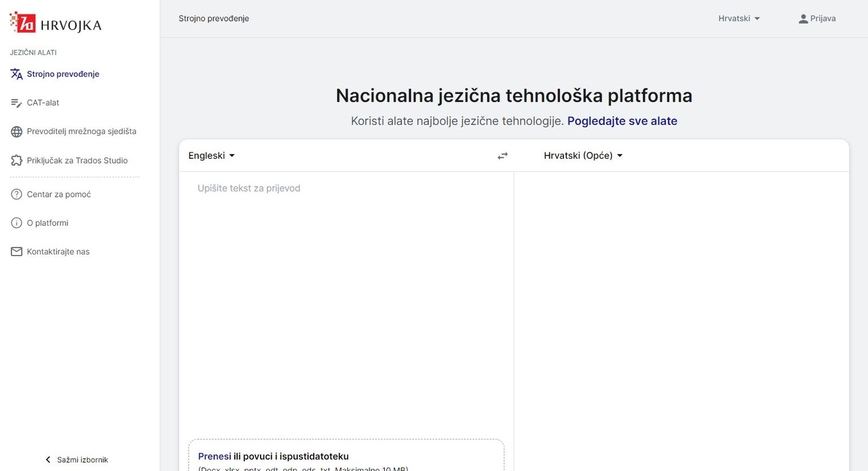Click the envelope icon for Kontaktirajte nas
Screen dimensions: 868x471
(16, 252)
